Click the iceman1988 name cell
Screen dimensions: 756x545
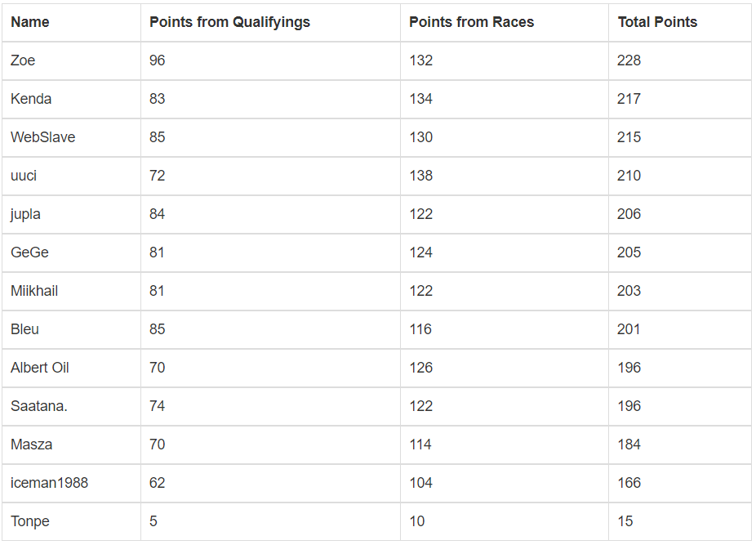(x=49, y=483)
